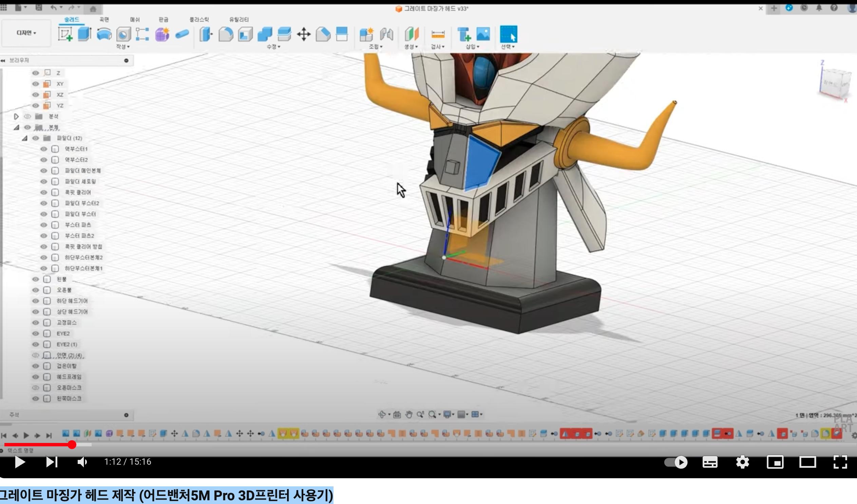857x504 pixels.
Task: Hide the 파일더 메인본체 body
Action: (43, 171)
